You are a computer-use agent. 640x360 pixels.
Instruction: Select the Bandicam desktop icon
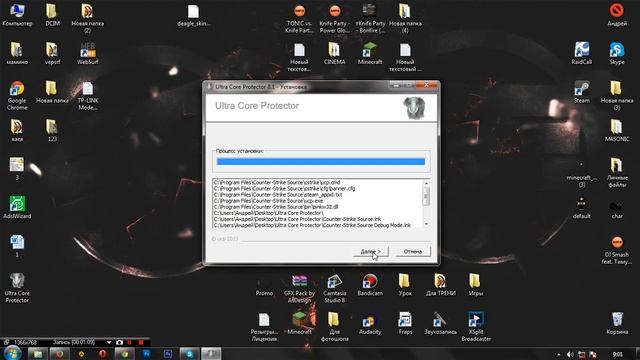pyautogui.click(x=369, y=284)
